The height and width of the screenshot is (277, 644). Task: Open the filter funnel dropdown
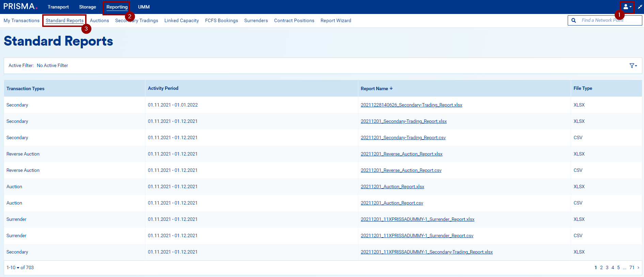tap(633, 66)
